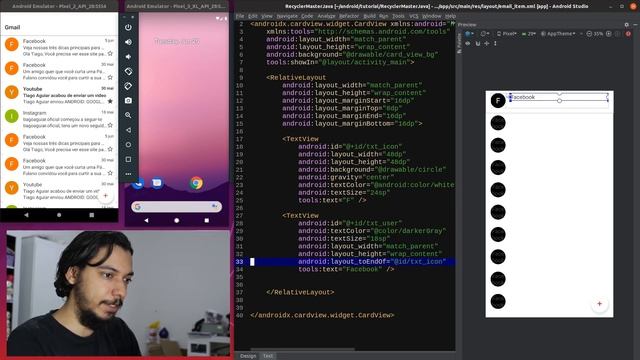The width and height of the screenshot is (640, 360).
Task: Open the VCS menu
Action: click(414, 16)
